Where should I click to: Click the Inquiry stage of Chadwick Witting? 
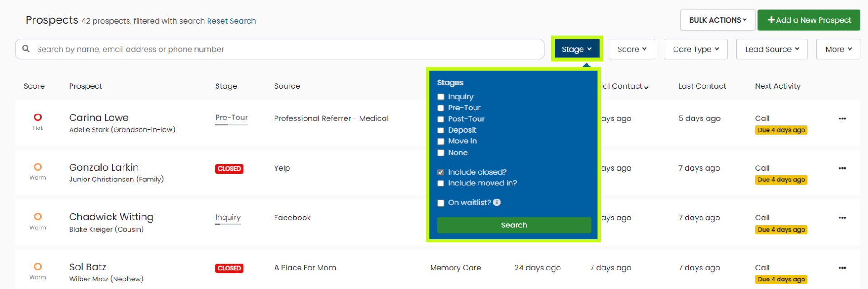(228, 218)
